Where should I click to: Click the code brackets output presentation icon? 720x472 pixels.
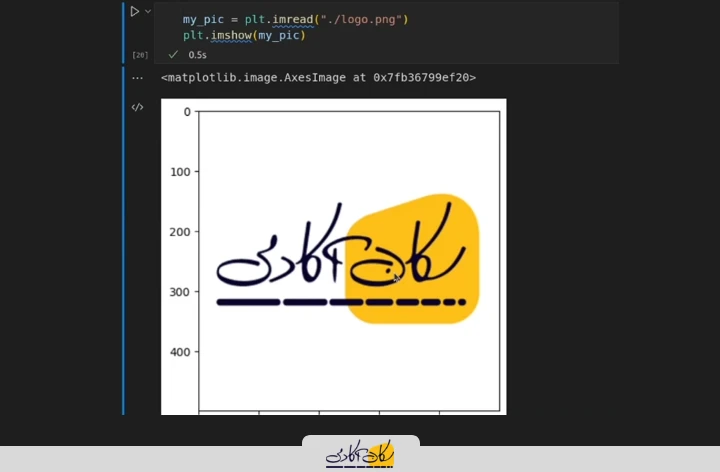pos(138,107)
